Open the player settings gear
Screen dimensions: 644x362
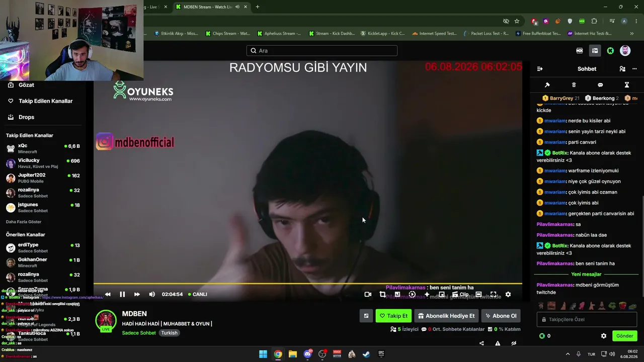pos(508,294)
